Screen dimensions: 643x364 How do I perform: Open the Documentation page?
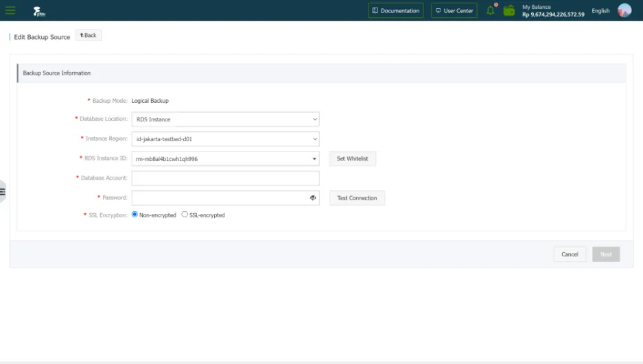pyautogui.click(x=396, y=11)
